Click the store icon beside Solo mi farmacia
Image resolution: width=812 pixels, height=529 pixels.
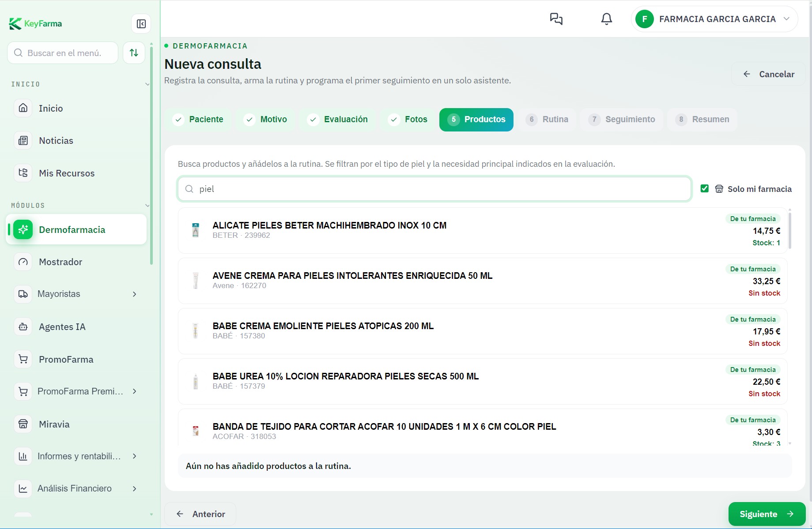pos(719,189)
